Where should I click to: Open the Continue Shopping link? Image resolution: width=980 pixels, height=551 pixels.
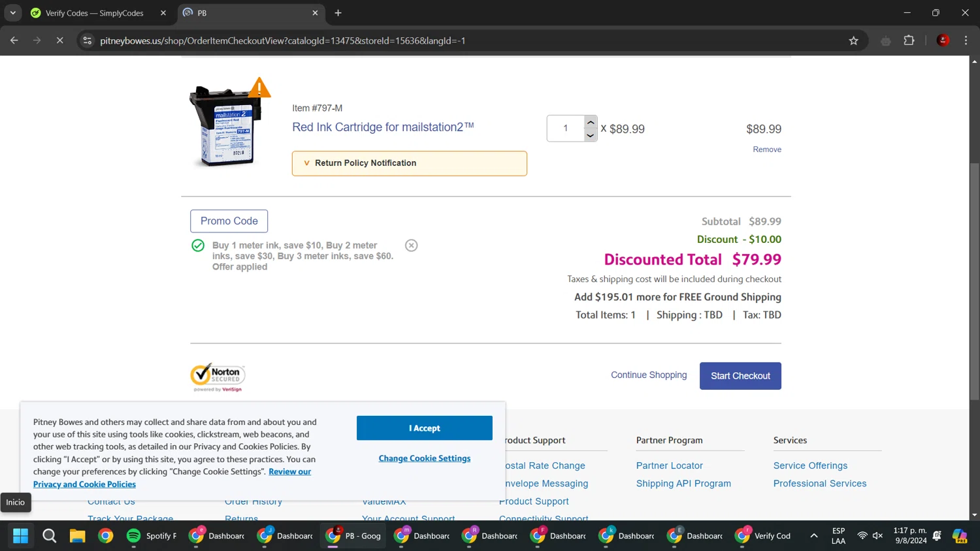pyautogui.click(x=649, y=375)
